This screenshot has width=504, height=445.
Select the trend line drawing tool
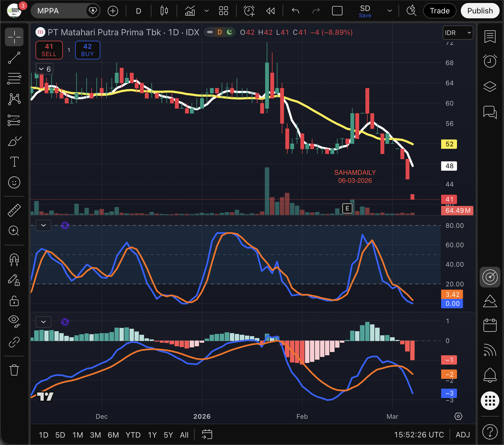(14, 58)
